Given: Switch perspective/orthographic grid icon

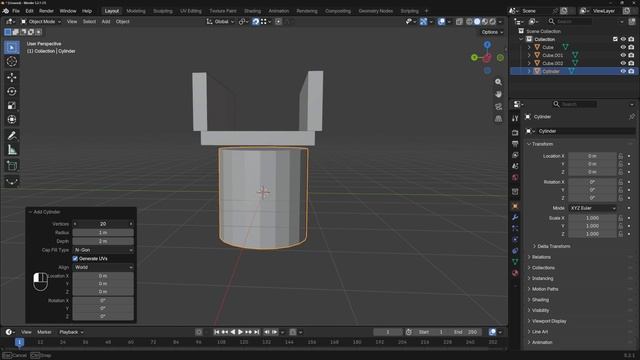Looking at the screenshot, I should point(498,119).
